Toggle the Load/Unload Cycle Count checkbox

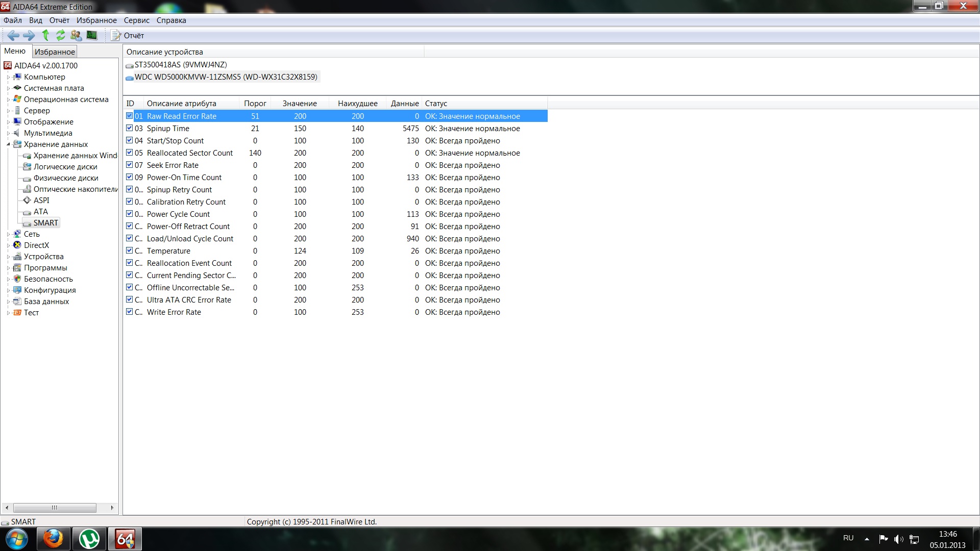(130, 238)
